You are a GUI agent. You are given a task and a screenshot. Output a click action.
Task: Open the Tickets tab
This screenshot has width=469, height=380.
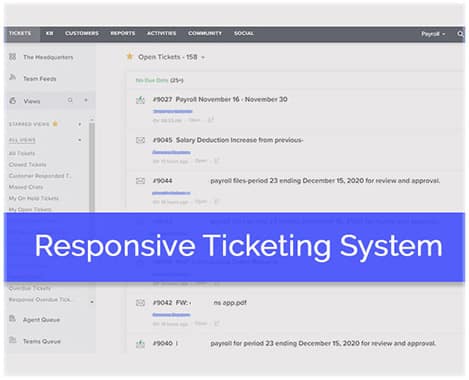pos(20,33)
